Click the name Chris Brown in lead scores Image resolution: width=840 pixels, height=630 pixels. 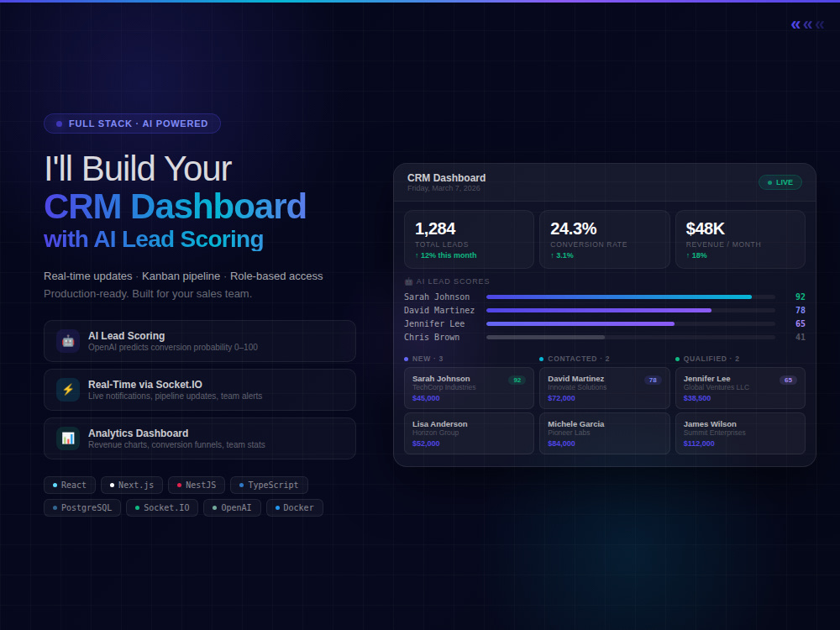[432, 337]
